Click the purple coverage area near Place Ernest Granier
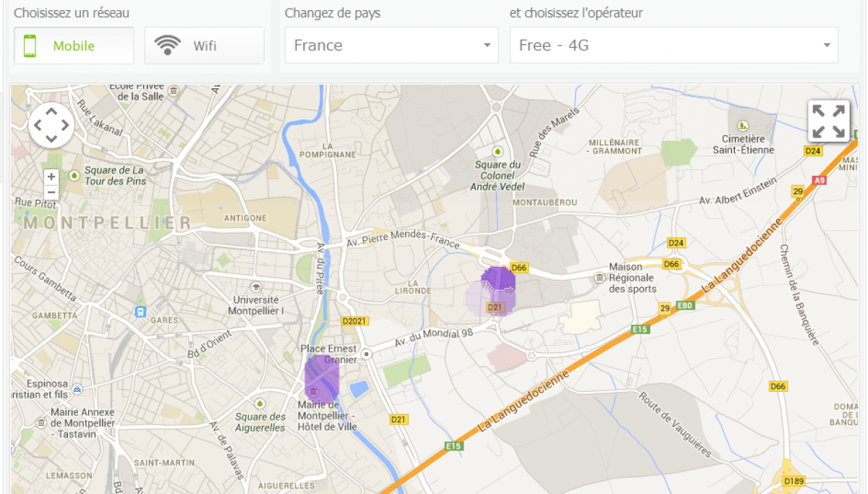The height and width of the screenshot is (494, 868). click(322, 379)
